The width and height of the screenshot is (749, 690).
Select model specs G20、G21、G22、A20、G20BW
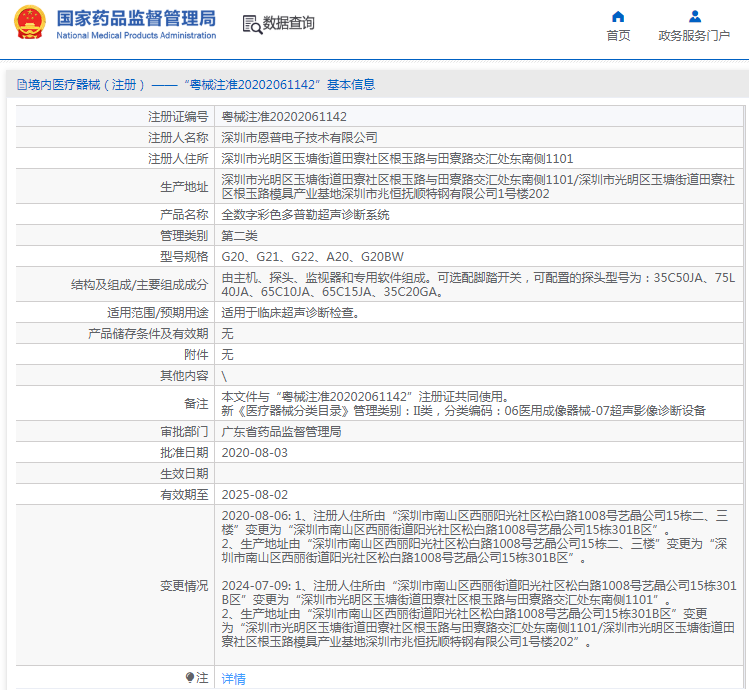[x=312, y=257]
